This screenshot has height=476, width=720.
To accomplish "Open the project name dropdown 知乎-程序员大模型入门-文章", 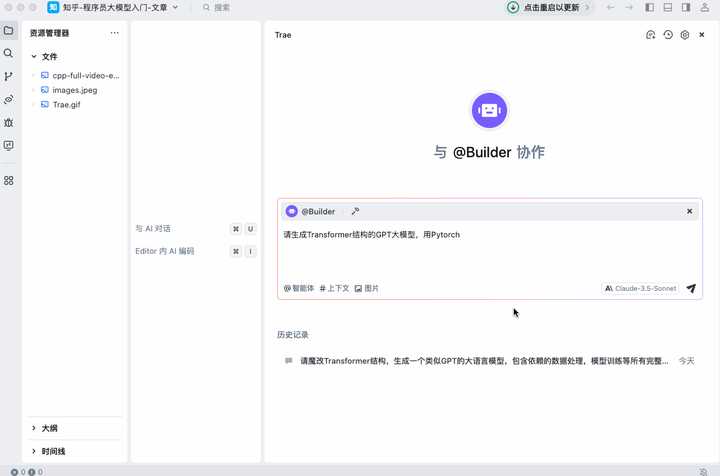I will [113, 7].
